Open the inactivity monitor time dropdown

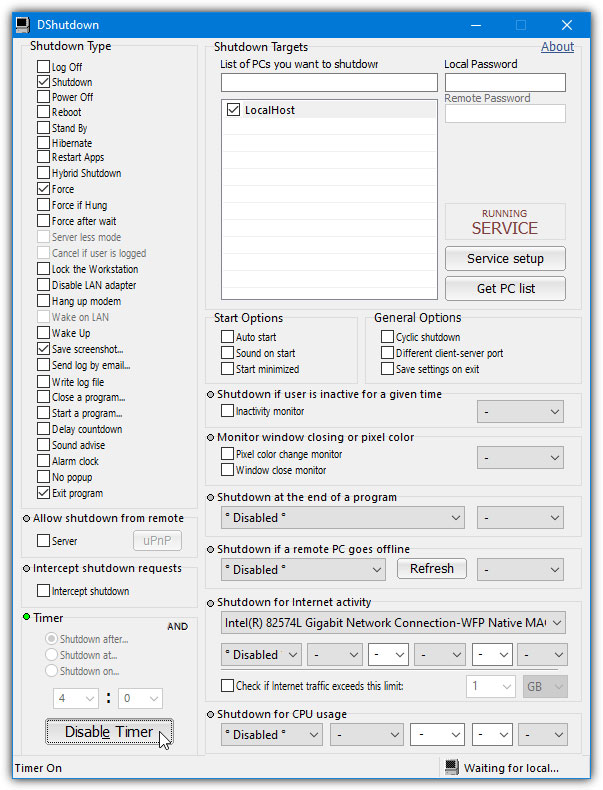coord(521,411)
